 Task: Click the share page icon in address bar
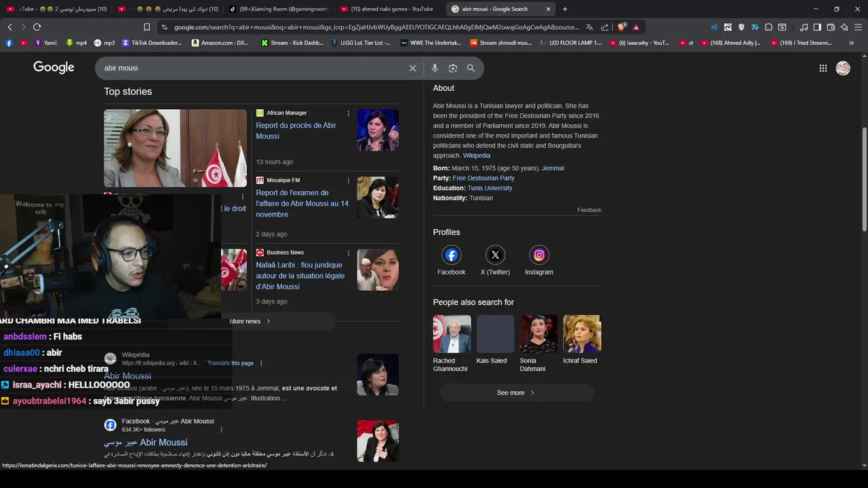click(x=605, y=27)
